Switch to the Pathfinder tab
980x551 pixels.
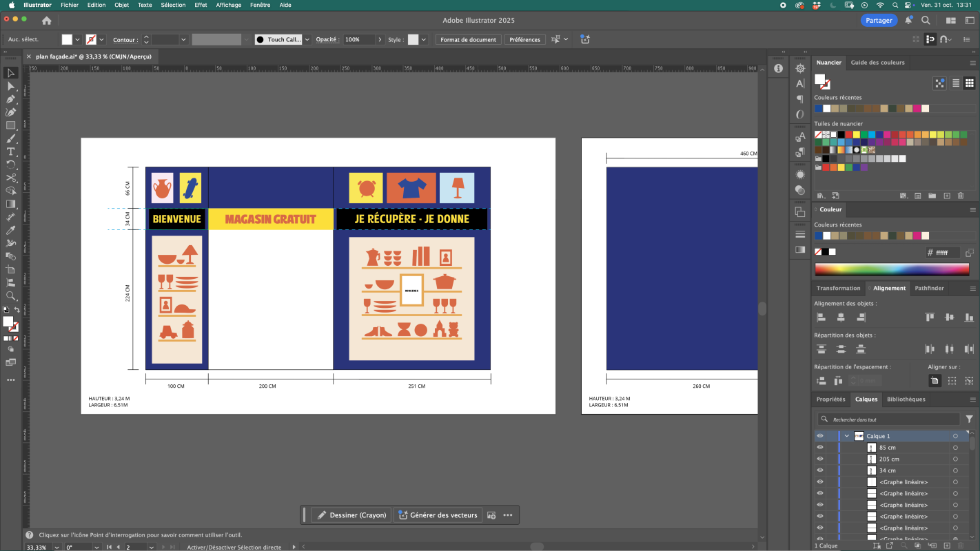tap(929, 288)
